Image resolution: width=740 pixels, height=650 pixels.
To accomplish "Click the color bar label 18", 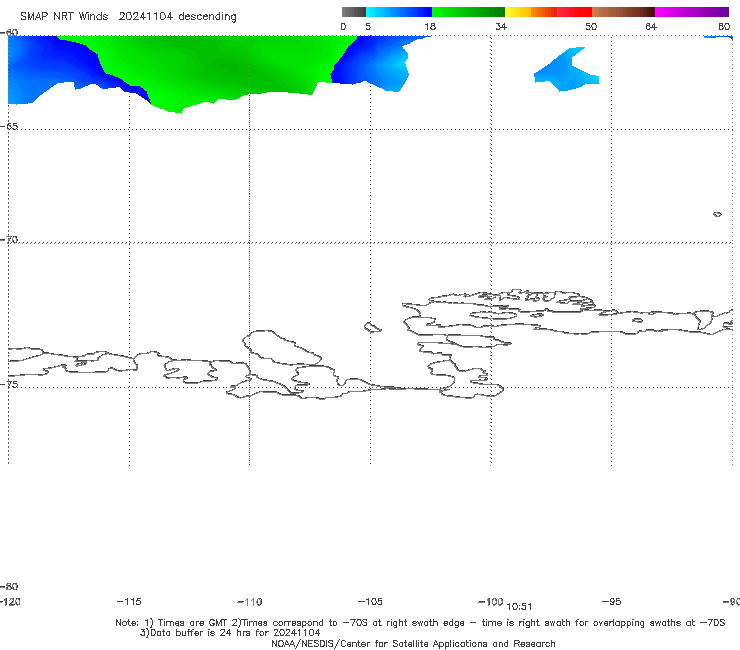I will (430, 26).
